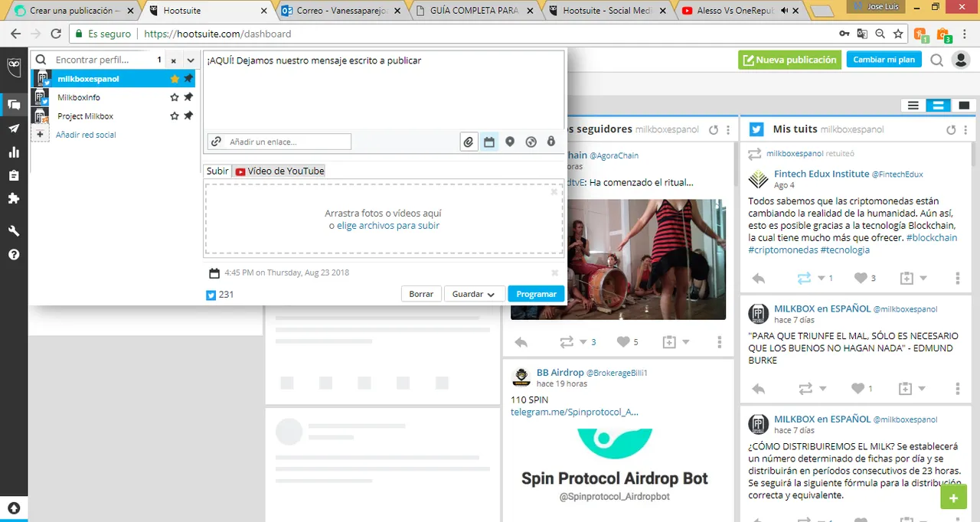Click the add location pin icon
980x522 pixels.
pos(510,142)
